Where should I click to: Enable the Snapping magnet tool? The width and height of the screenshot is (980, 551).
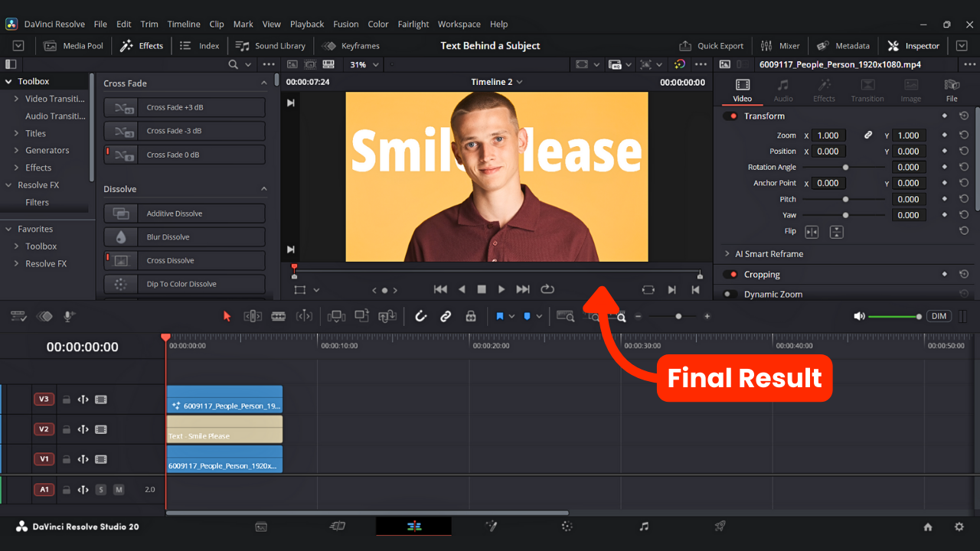(x=420, y=316)
